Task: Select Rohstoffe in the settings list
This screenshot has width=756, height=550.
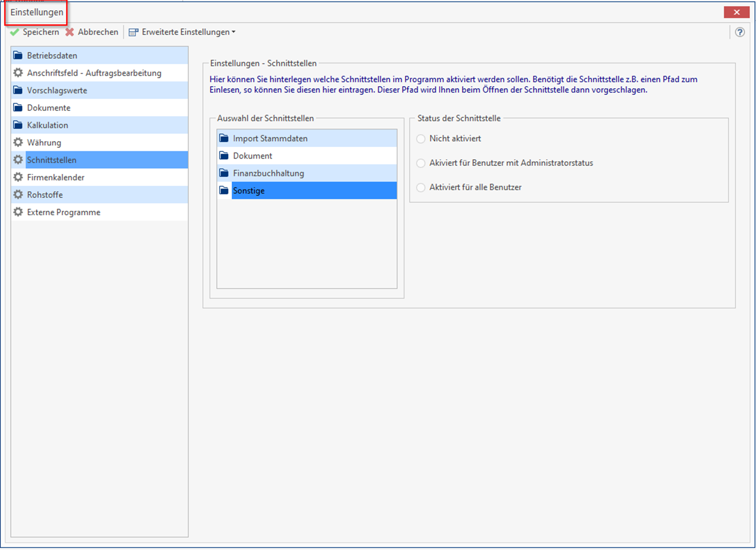Action: click(x=45, y=195)
